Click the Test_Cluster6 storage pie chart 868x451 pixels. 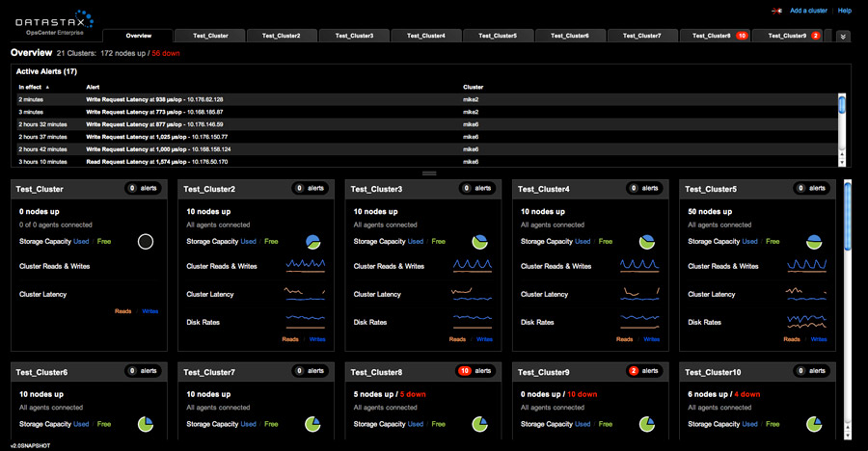[x=146, y=424]
